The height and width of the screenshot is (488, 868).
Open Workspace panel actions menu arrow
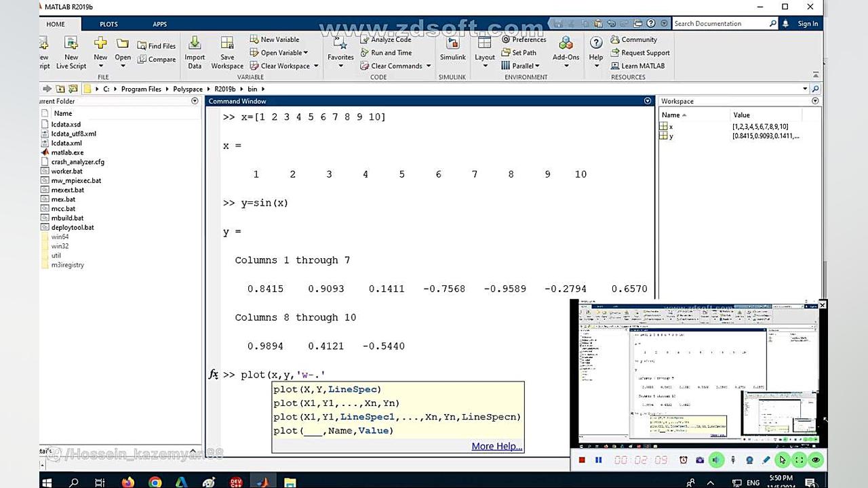[x=815, y=101]
